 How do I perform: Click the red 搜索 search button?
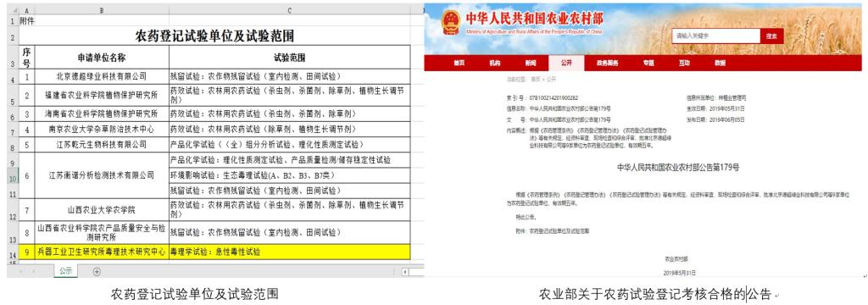coord(772,36)
